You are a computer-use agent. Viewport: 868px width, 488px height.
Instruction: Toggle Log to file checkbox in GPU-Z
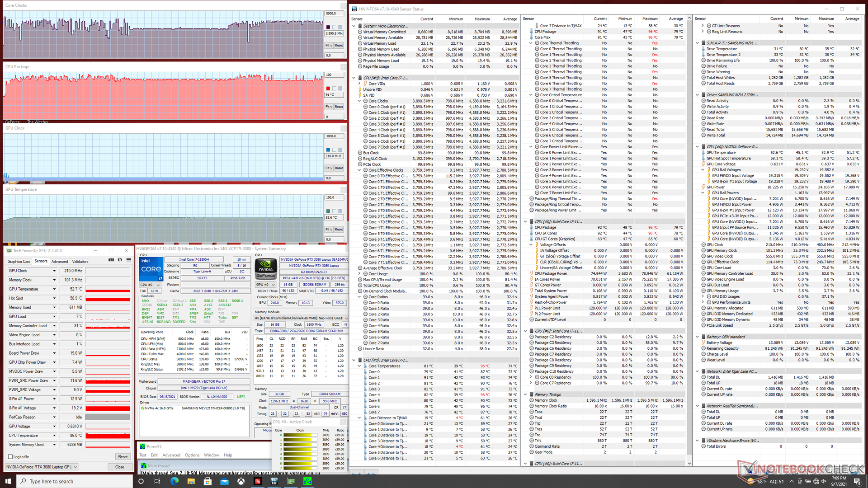[10, 457]
